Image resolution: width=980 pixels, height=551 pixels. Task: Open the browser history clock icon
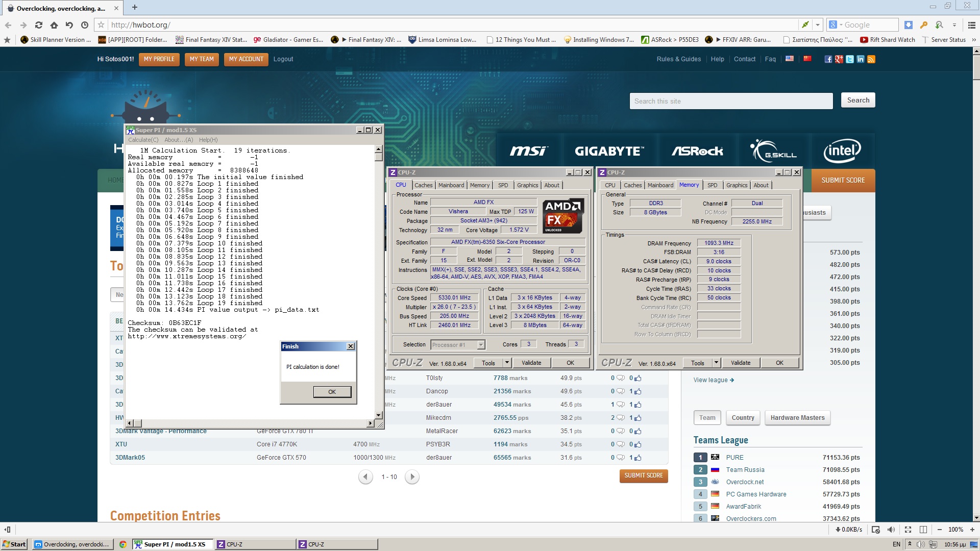pyautogui.click(x=85, y=24)
